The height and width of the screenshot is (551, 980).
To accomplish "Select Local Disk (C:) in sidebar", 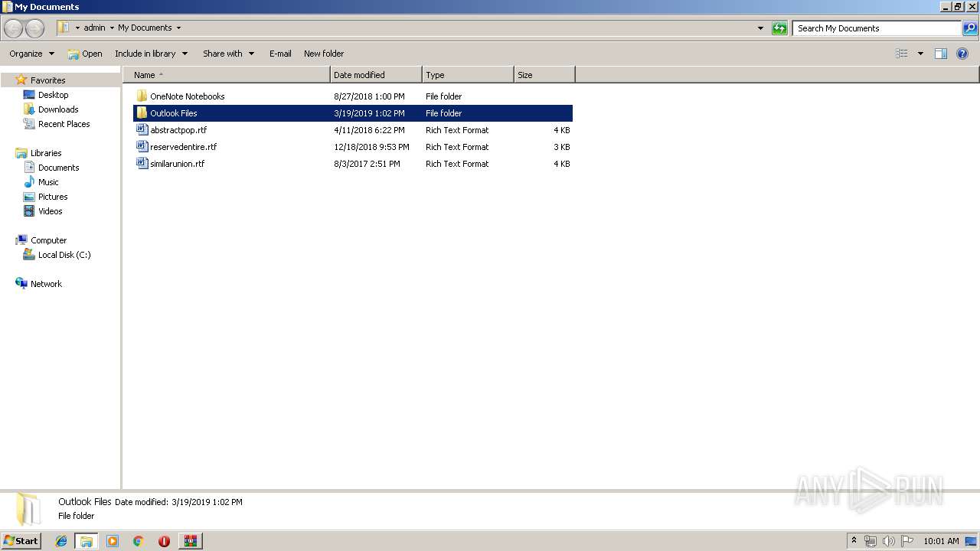I will click(64, 255).
